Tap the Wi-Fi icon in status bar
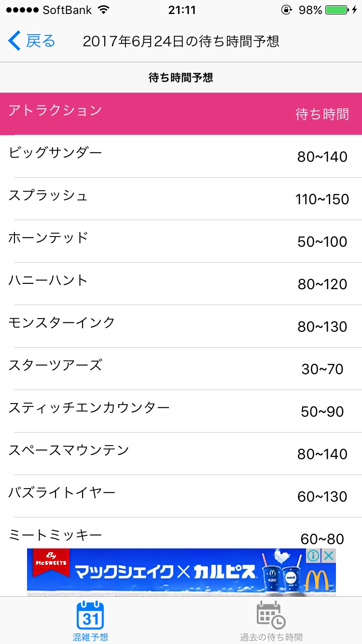 tap(103, 10)
